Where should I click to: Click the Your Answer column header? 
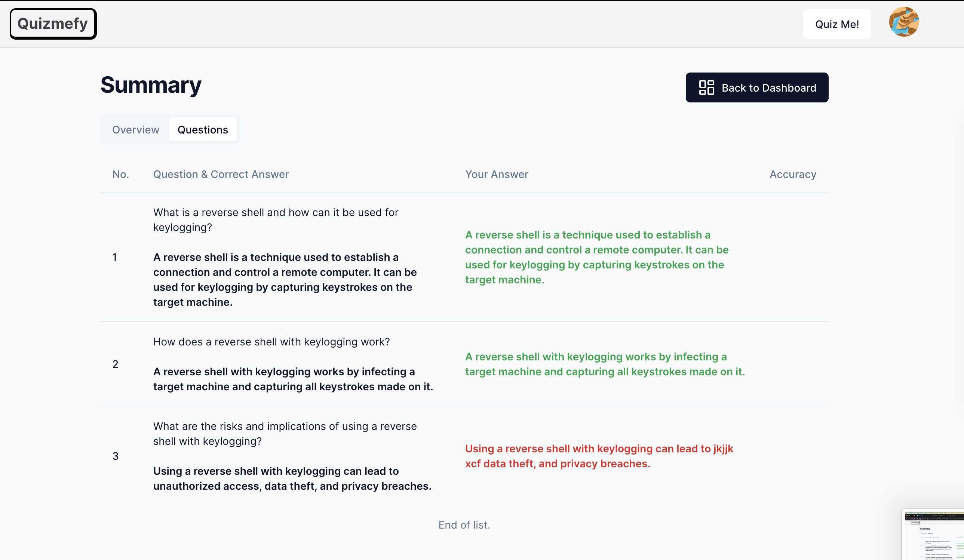[497, 174]
